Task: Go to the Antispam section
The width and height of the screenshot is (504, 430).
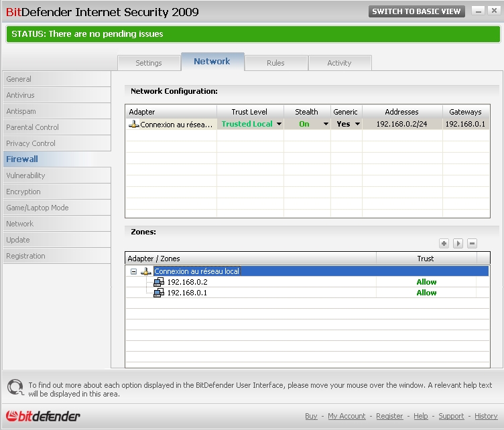Action: coord(57,111)
